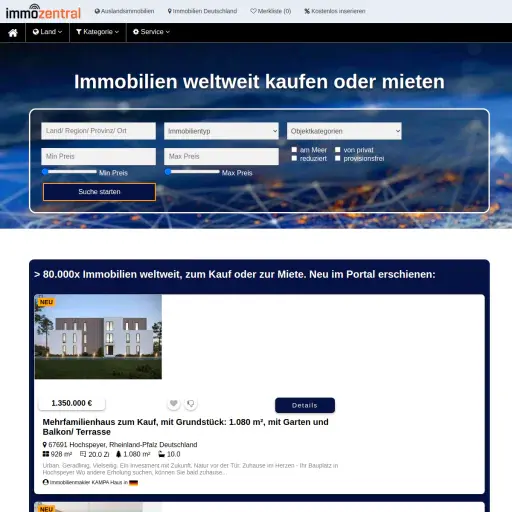Click '67691 Hochspeyer, Rheinland-Pfalz Deutschland' text

point(123,445)
